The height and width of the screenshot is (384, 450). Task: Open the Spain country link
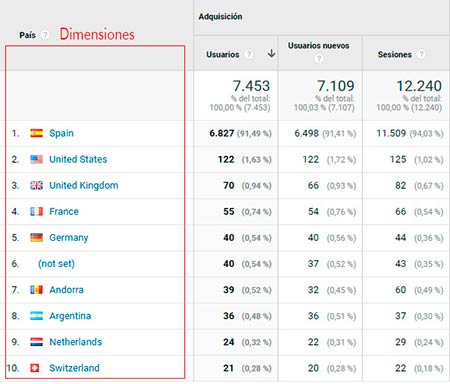click(x=61, y=133)
